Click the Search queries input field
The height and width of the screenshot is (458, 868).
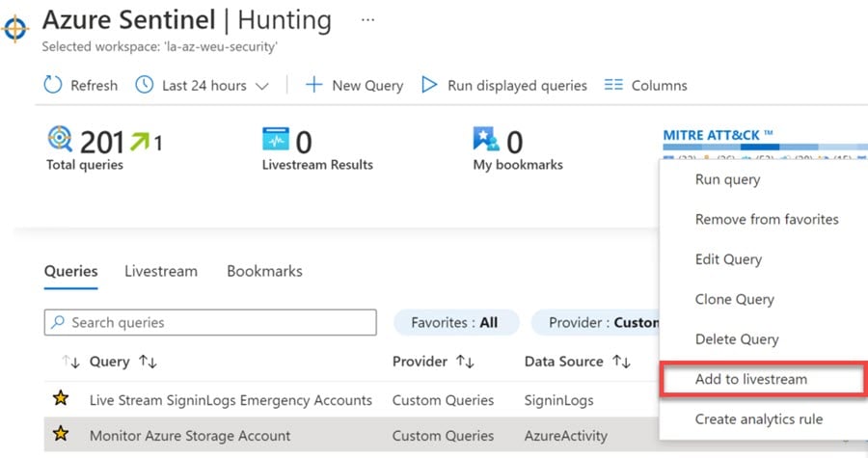(x=210, y=322)
